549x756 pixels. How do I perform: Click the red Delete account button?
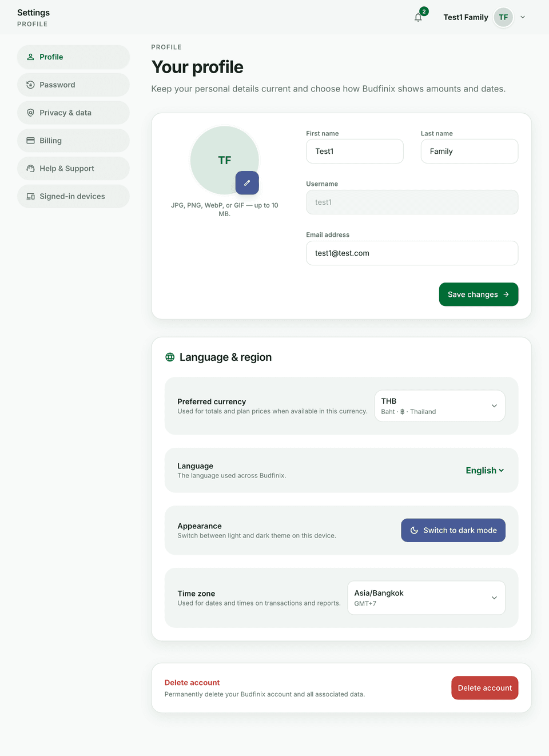485,688
